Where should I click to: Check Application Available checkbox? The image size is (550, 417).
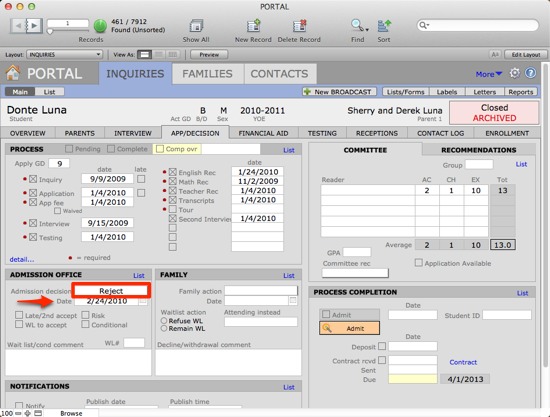[418, 263]
